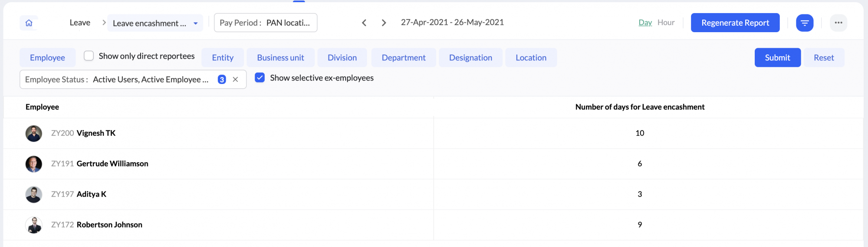Open the Pay Period dropdown
The height and width of the screenshot is (247, 868).
click(x=265, y=23)
